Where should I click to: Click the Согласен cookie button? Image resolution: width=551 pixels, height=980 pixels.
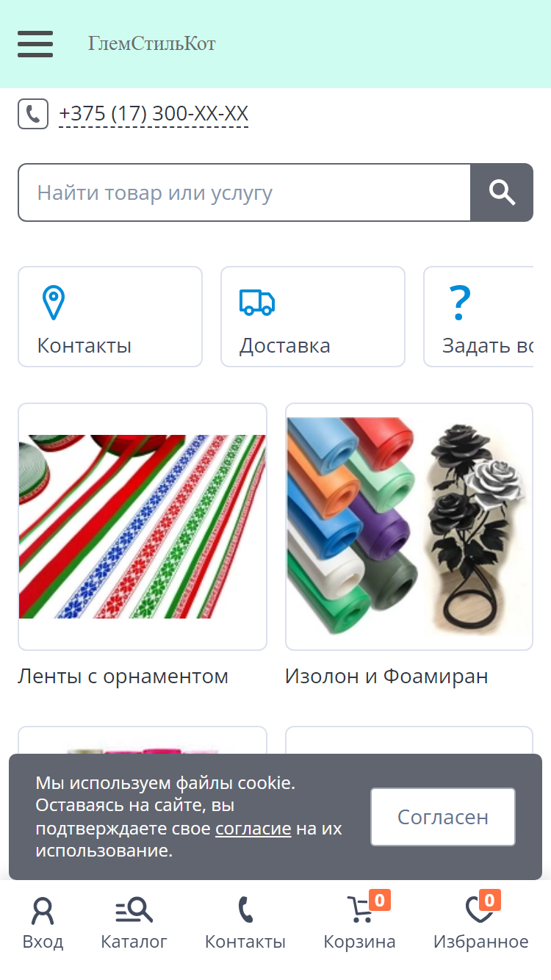coord(443,817)
